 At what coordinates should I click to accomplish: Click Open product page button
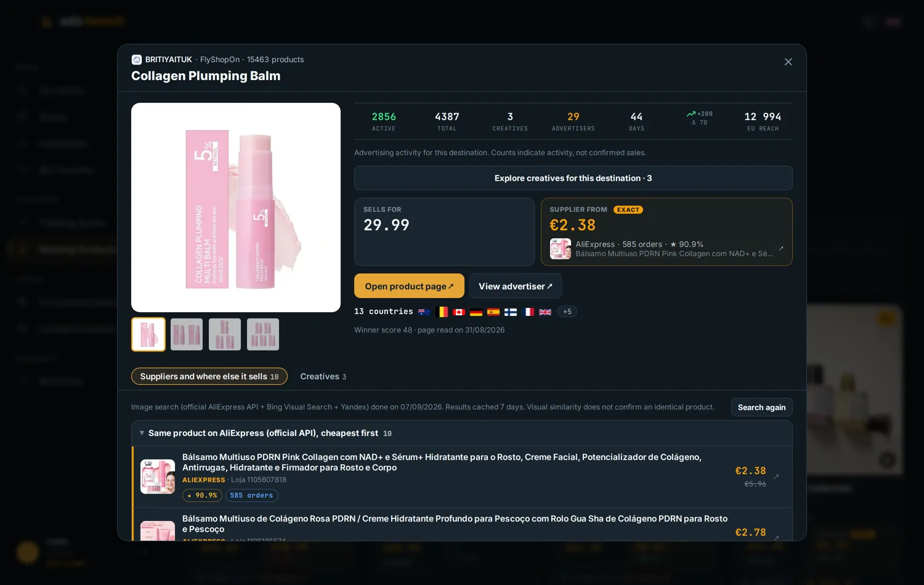pyautogui.click(x=409, y=286)
